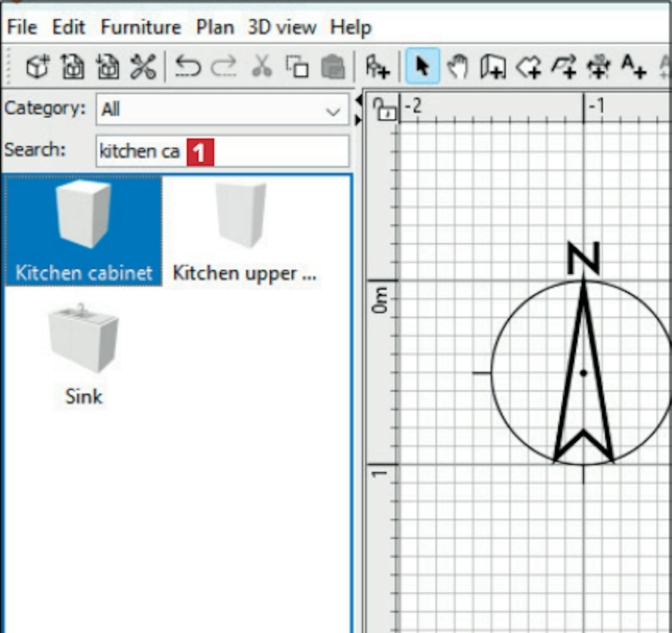Viewport: 672px width, 633px height.
Task: Open the Furniture menu
Action: (141, 27)
